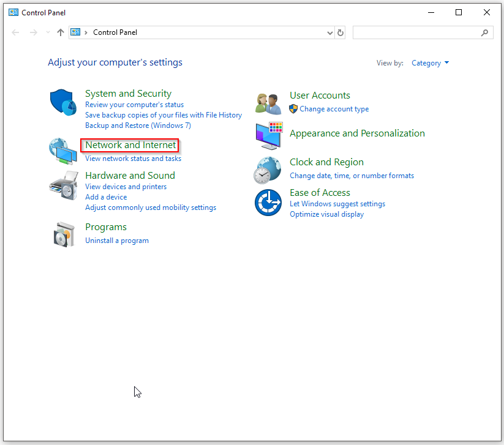Viewport: 504px width, 445px height.
Task: Open View network status and tasks
Action: coord(133,159)
